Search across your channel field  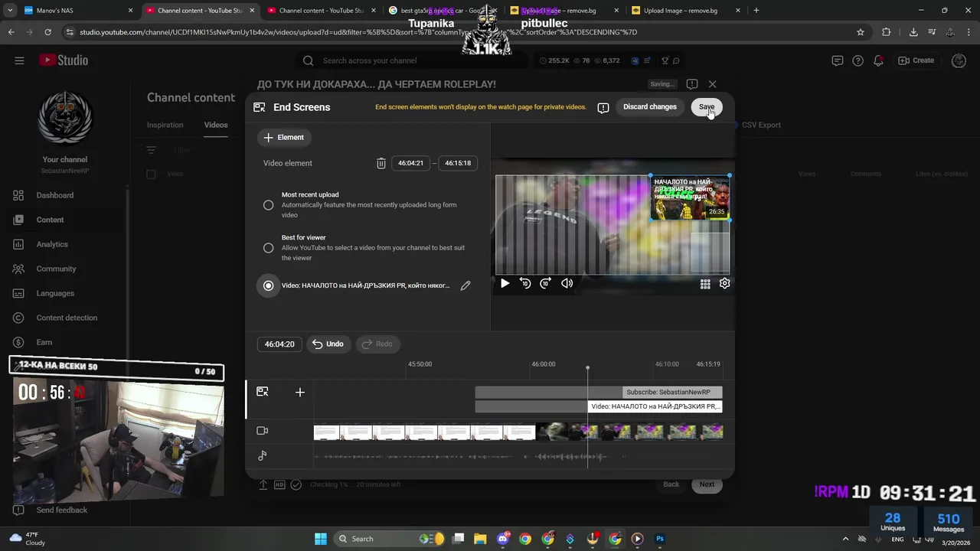point(413,60)
